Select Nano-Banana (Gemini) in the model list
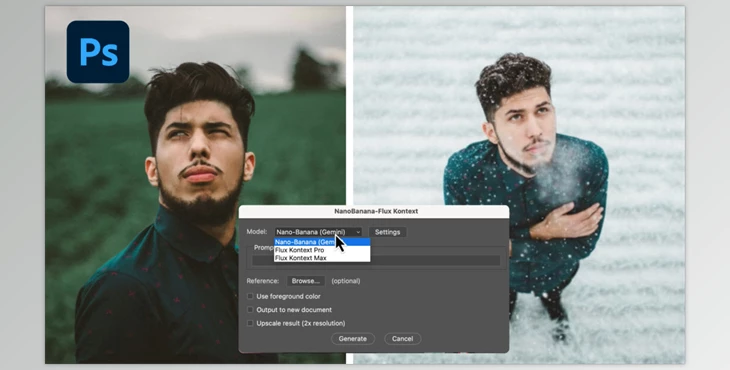Viewport: 730px width, 370px height. [x=322, y=242]
